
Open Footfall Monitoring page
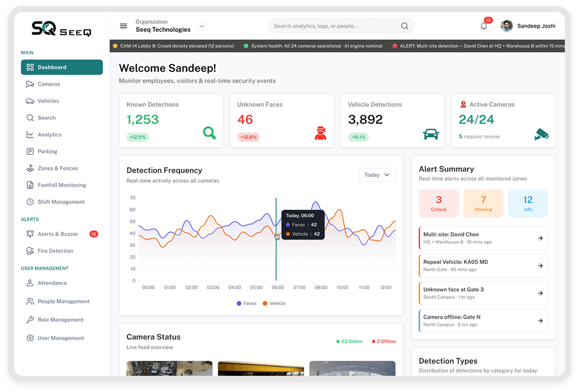(62, 185)
